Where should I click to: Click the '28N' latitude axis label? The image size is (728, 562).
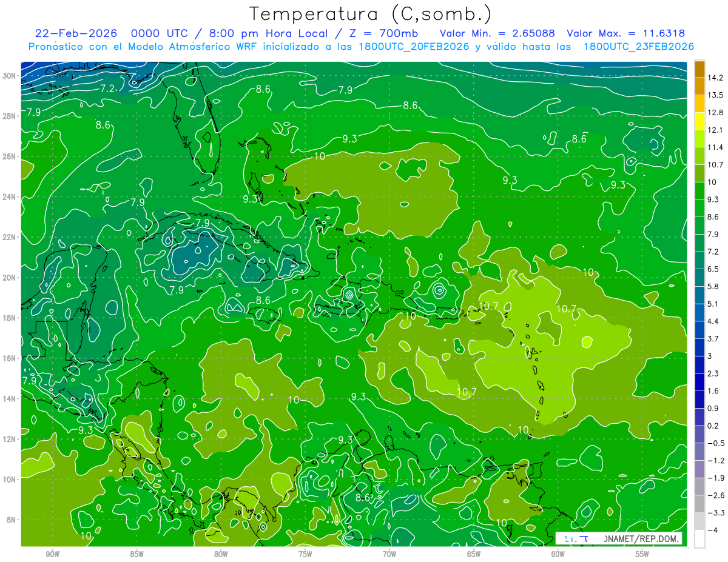(10, 116)
